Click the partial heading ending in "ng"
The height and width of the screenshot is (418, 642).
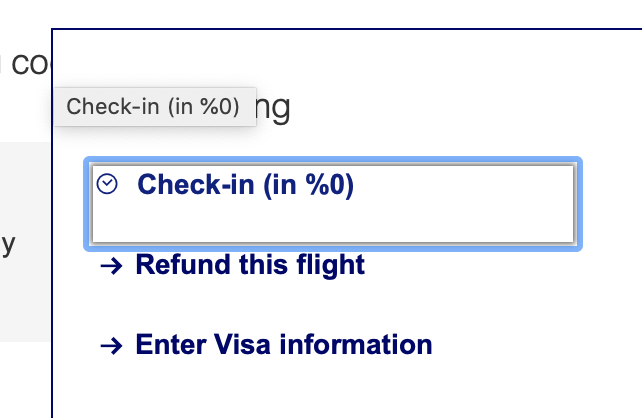(x=273, y=107)
